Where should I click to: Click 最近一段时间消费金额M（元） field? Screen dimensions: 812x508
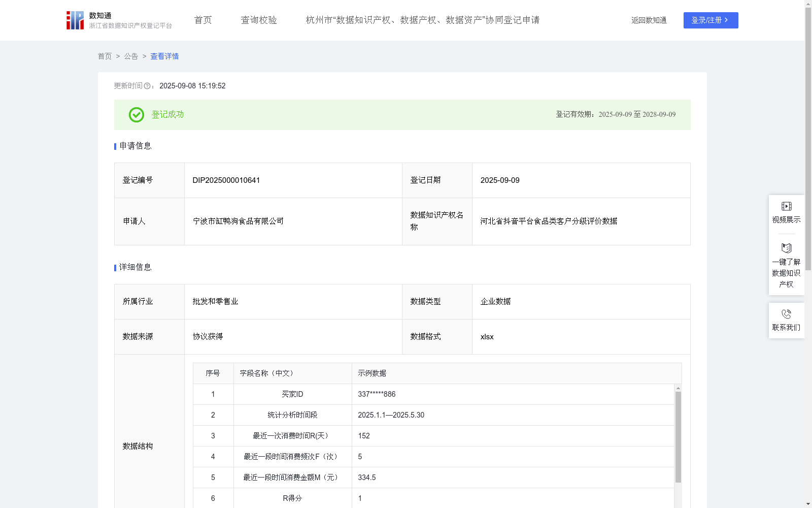[x=292, y=478]
